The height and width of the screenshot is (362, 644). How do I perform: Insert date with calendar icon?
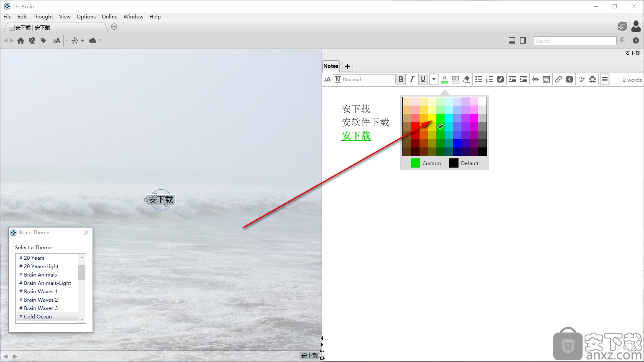pos(546,79)
